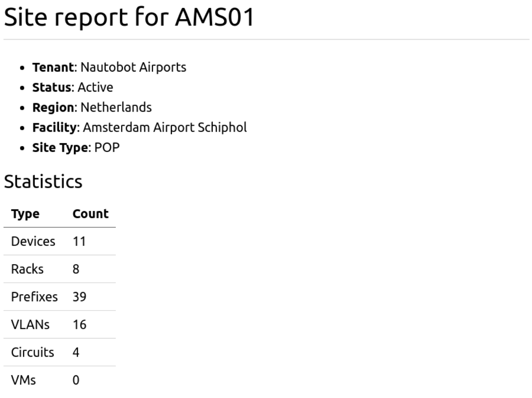Select the 'Circuits' row label

click(33, 352)
